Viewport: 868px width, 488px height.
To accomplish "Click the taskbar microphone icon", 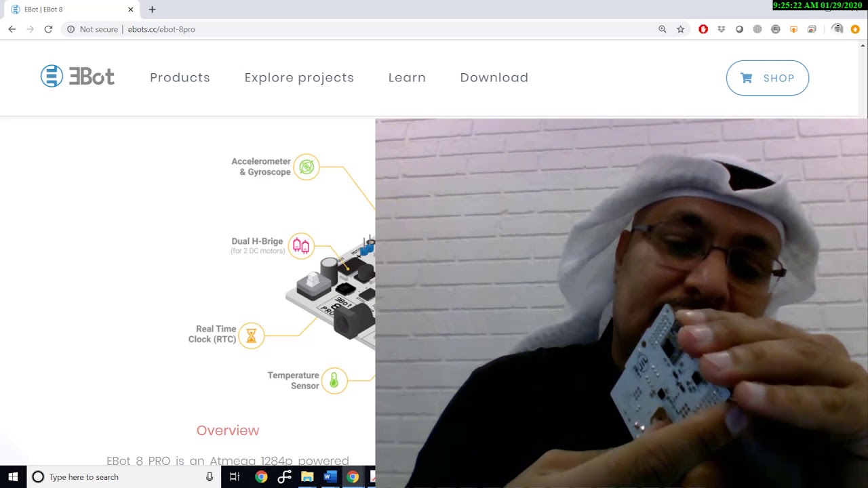I will click(210, 477).
